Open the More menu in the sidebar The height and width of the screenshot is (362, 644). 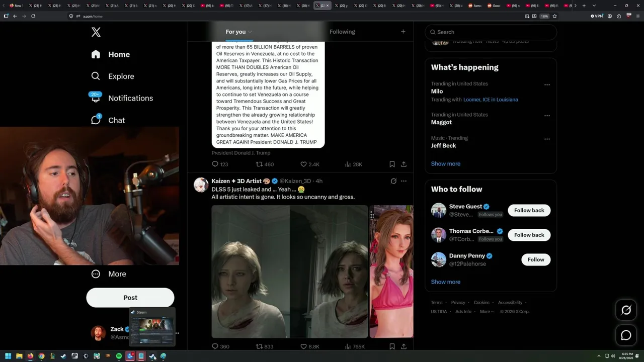pos(109,274)
